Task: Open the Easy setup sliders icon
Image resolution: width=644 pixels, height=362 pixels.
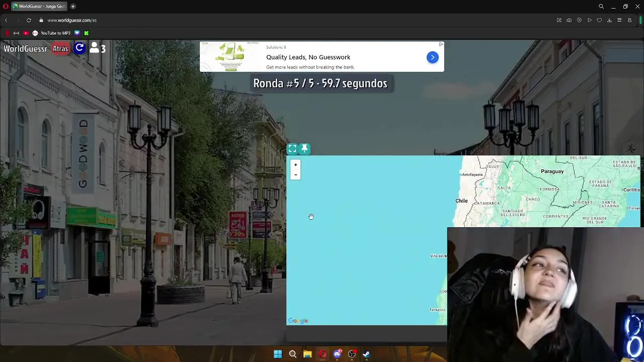Action: [x=619, y=20]
